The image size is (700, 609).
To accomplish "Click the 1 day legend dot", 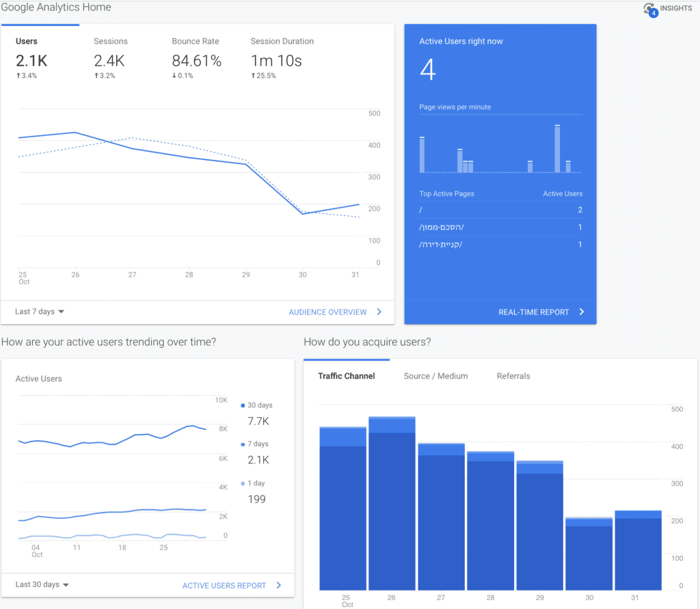I will point(243,483).
